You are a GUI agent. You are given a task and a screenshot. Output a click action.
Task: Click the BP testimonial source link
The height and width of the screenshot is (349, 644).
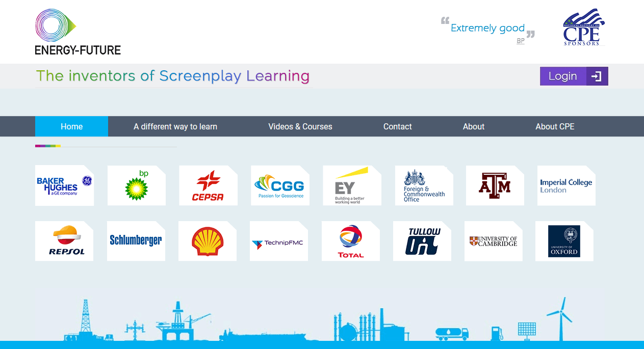[x=521, y=41]
